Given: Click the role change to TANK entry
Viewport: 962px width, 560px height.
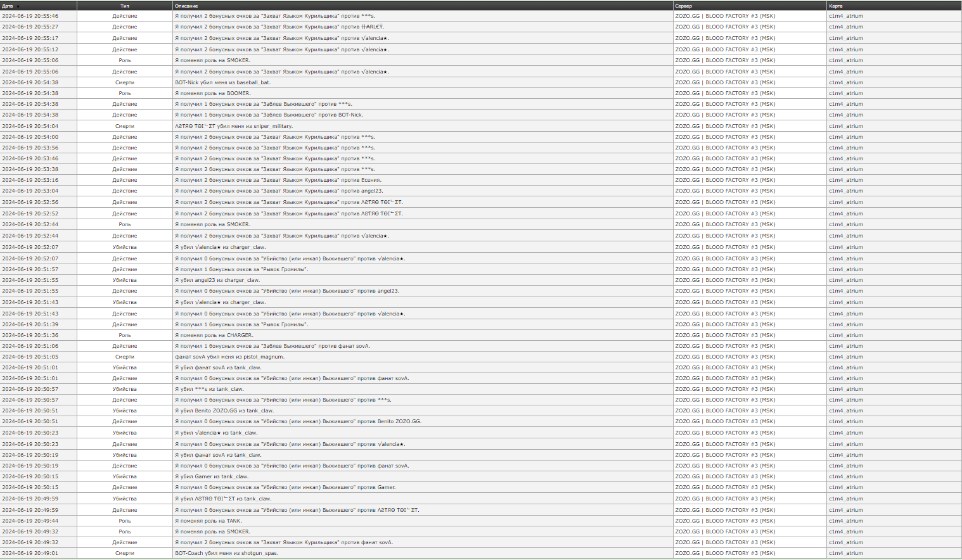Looking at the screenshot, I should coord(208,521).
